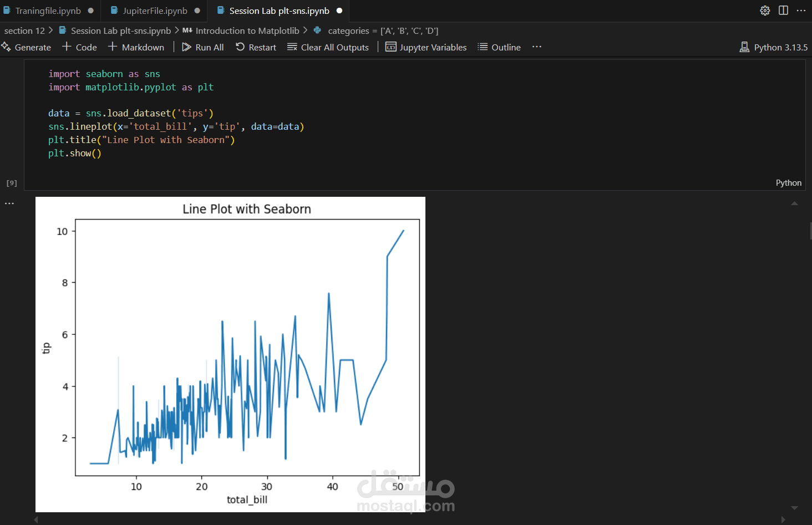Add a new Markdown cell
812x525 pixels.
[x=136, y=47]
